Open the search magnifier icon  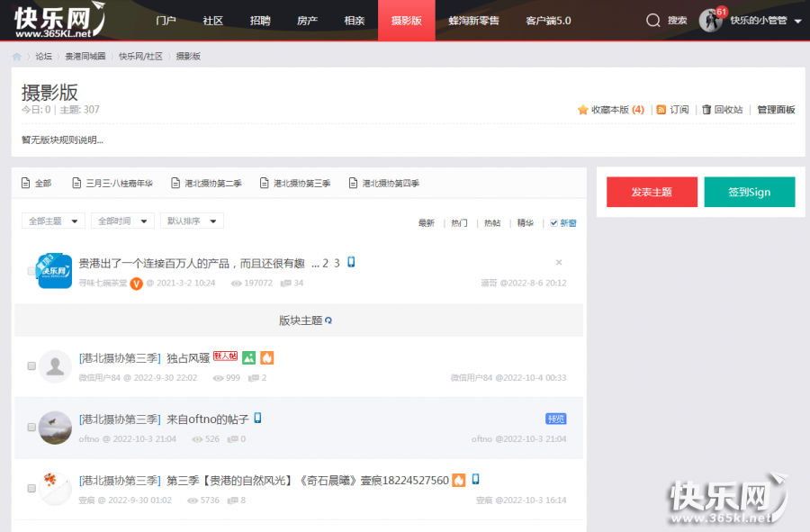tap(653, 20)
